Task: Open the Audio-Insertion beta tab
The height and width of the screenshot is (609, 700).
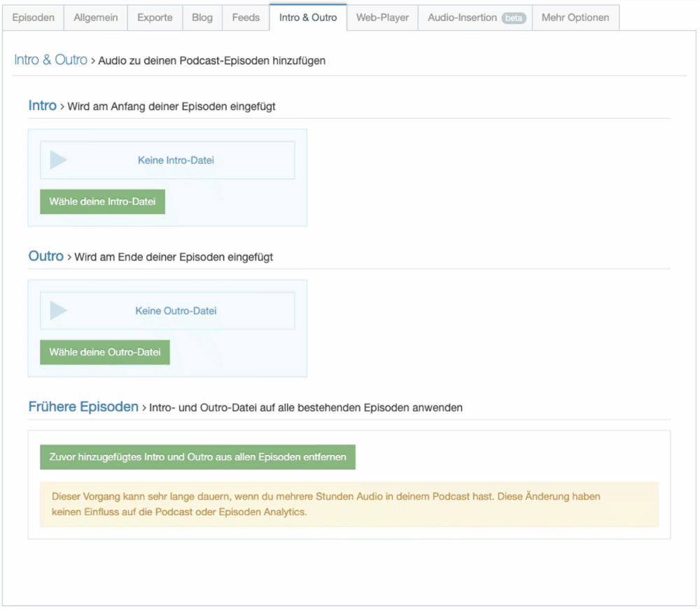Action: [x=475, y=18]
